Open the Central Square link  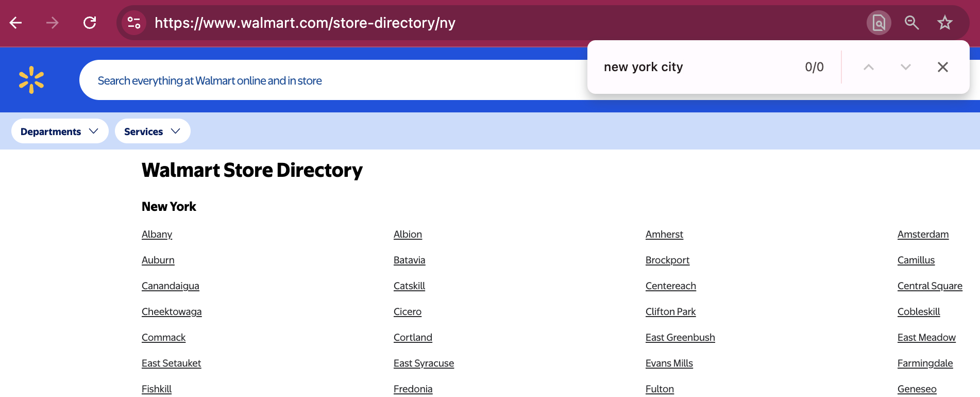pos(930,286)
